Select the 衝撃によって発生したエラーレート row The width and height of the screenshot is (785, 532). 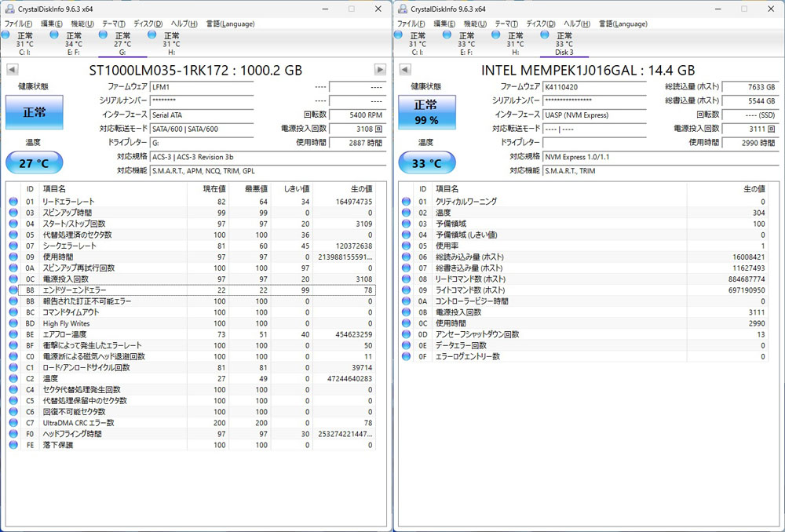[191, 345]
